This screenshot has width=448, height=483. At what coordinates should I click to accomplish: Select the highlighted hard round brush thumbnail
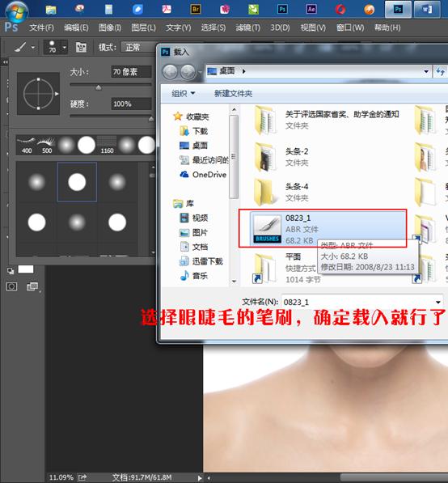[77, 182]
